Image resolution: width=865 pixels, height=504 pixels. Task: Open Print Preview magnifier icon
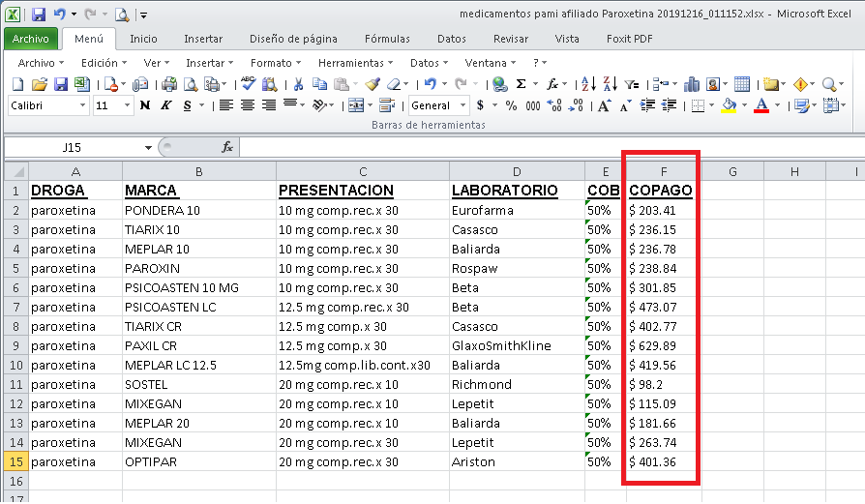(191, 84)
